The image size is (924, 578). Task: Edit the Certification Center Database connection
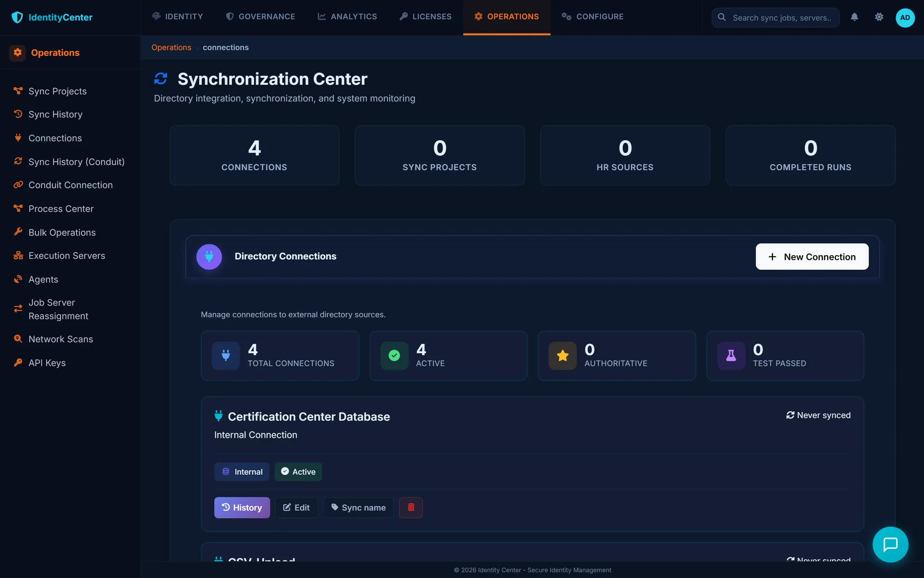click(297, 508)
